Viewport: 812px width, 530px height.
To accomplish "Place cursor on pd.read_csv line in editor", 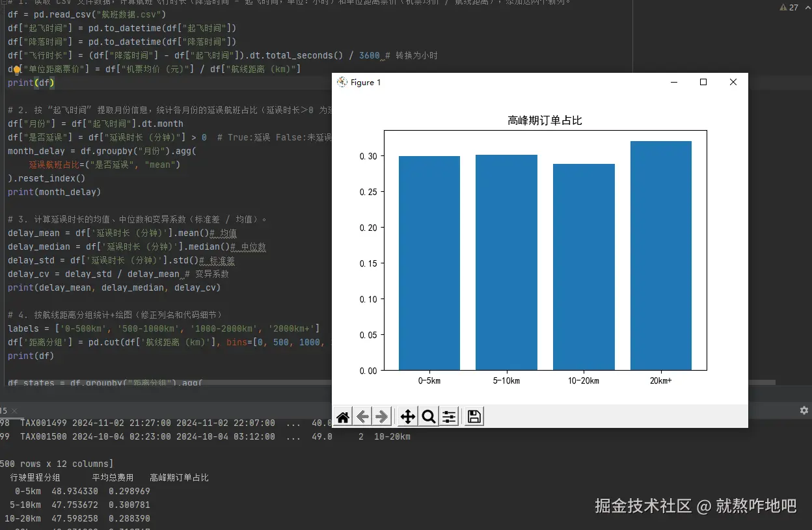I will 87,14.
